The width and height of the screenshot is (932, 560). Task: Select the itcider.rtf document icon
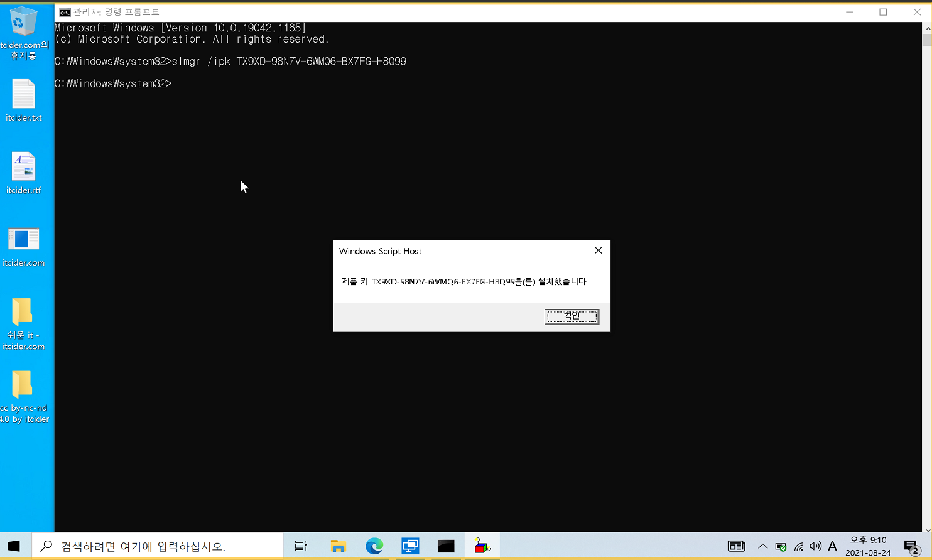[24, 173]
